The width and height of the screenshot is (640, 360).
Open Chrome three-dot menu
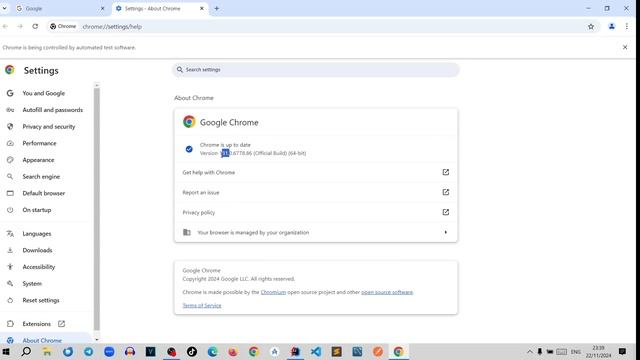coord(627,27)
